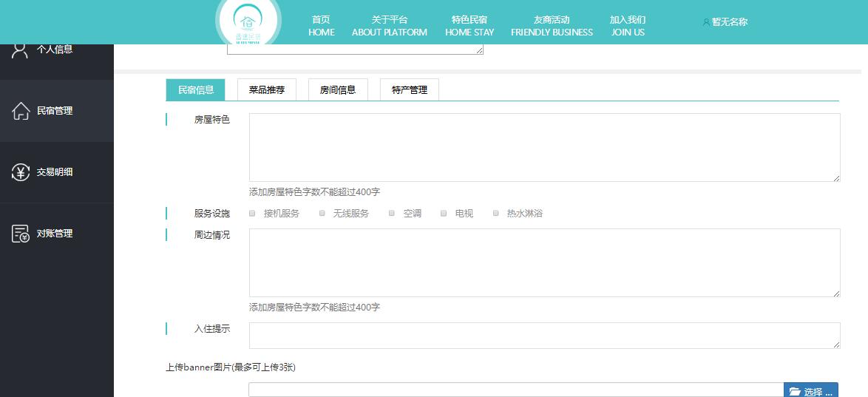Screen dimensions: 868x397
Task: Click the personal info person icon
Action: click(20, 50)
